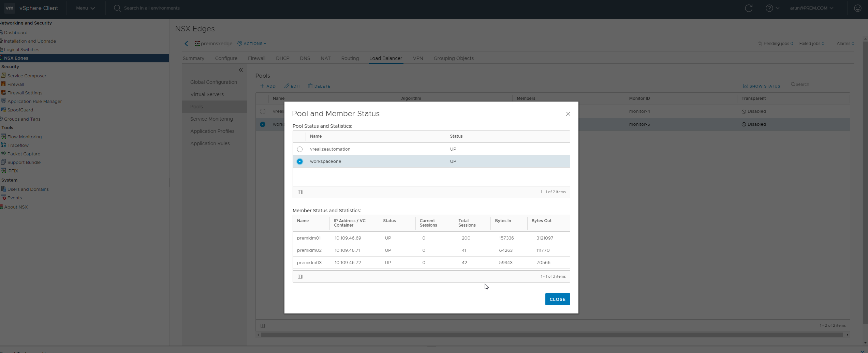Click the refresh icon in top bar
Image resolution: width=868 pixels, height=353 pixels.
point(748,8)
